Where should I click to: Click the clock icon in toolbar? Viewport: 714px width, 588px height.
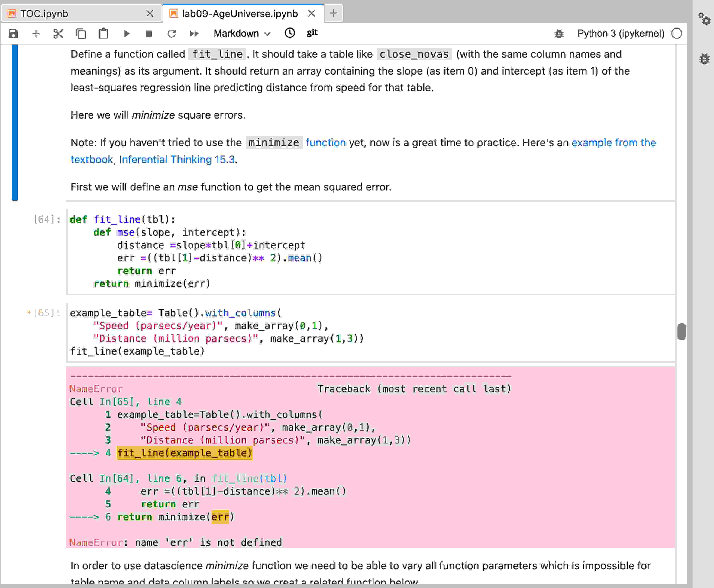coord(290,33)
